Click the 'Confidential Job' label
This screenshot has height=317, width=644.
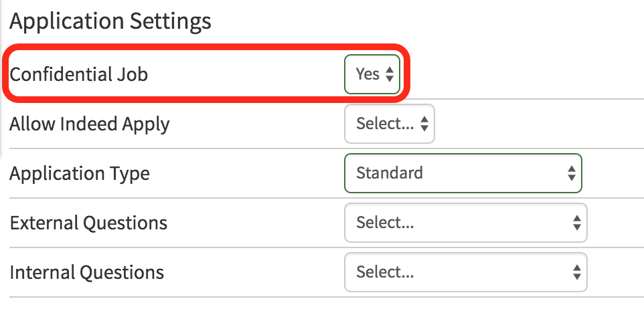78,74
